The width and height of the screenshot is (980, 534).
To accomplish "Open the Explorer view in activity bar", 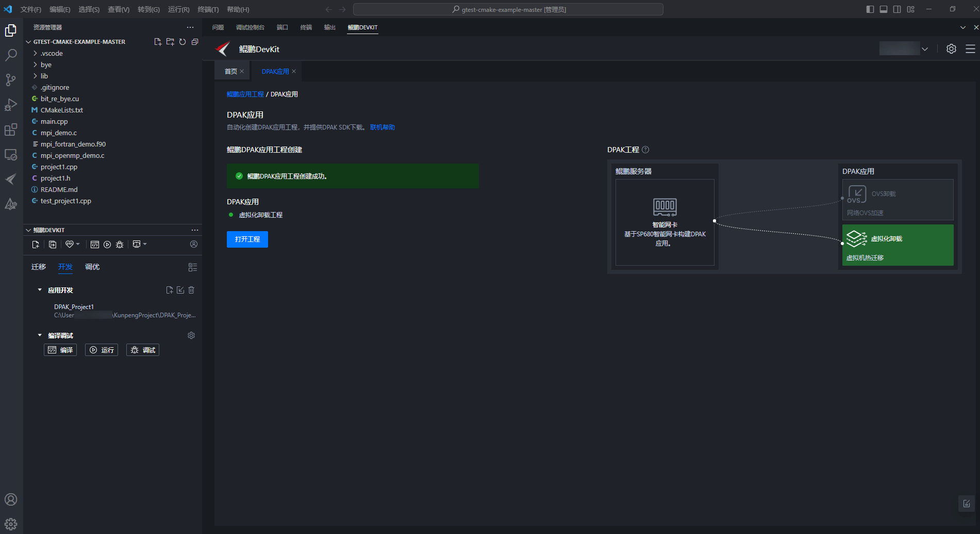I will coord(11,30).
